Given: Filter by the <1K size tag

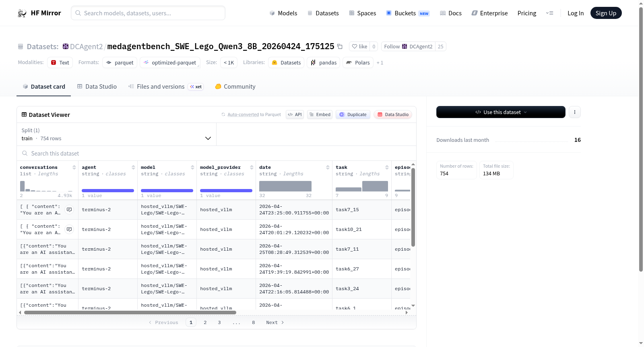Looking at the screenshot, I should pos(229,62).
